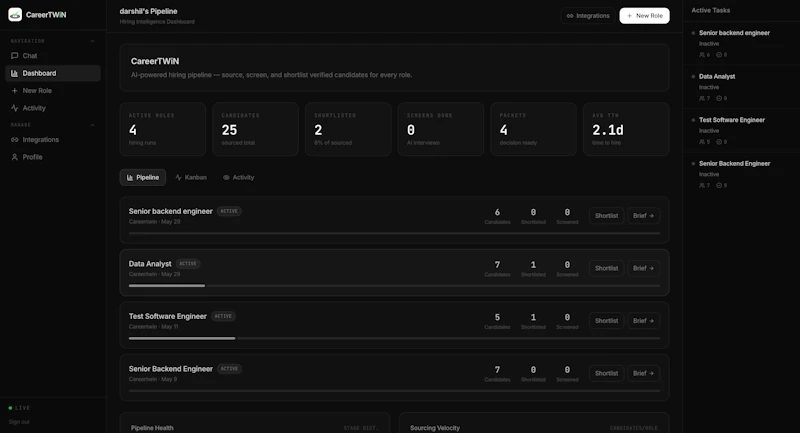Open Shortlist for Senior backend engineer May 29
Image resolution: width=800 pixels, height=433 pixels.
(x=606, y=216)
